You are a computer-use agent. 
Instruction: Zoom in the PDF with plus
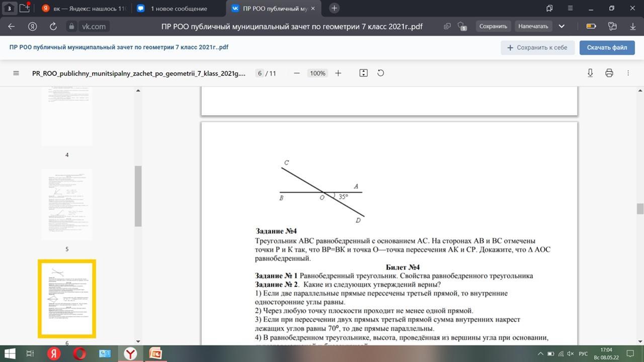pyautogui.click(x=338, y=73)
